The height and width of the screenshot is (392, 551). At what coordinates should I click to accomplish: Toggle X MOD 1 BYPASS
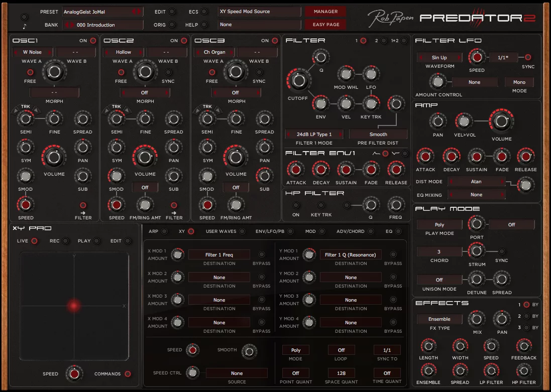pyautogui.click(x=262, y=254)
